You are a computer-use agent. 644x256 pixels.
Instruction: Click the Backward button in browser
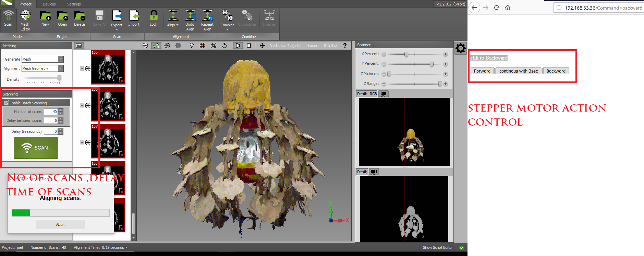click(556, 71)
